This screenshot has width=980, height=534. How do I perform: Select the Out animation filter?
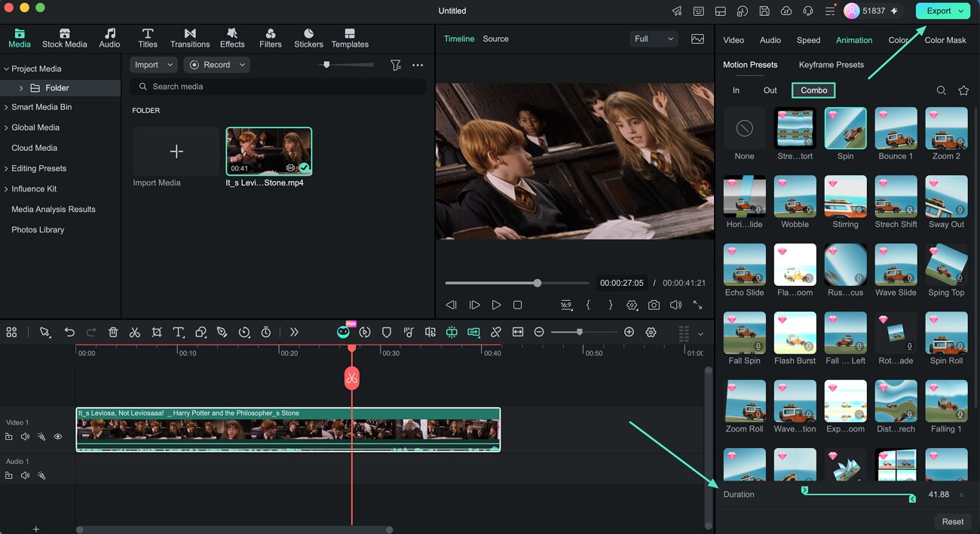point(770,91)
